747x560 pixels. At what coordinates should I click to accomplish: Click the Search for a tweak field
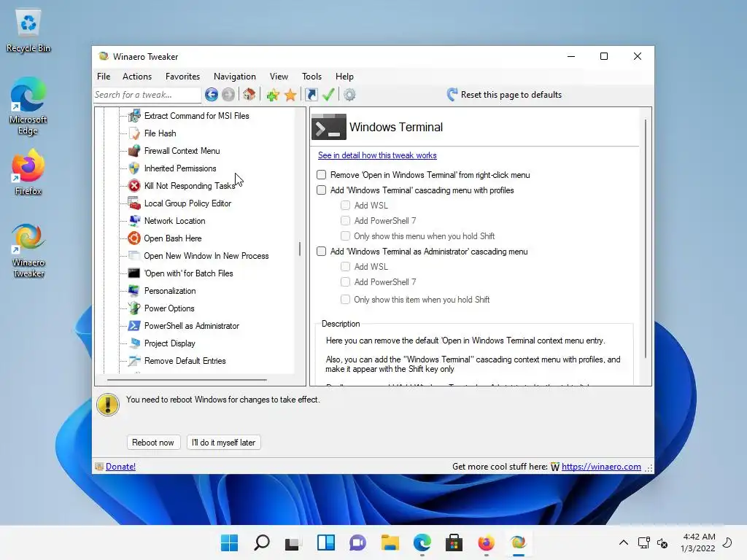(147, 95)
